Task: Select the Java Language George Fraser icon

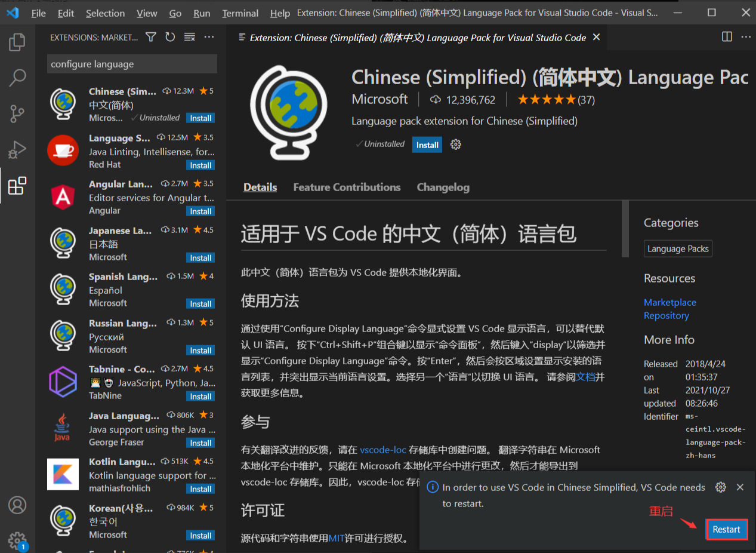Action: coord(63,428)
